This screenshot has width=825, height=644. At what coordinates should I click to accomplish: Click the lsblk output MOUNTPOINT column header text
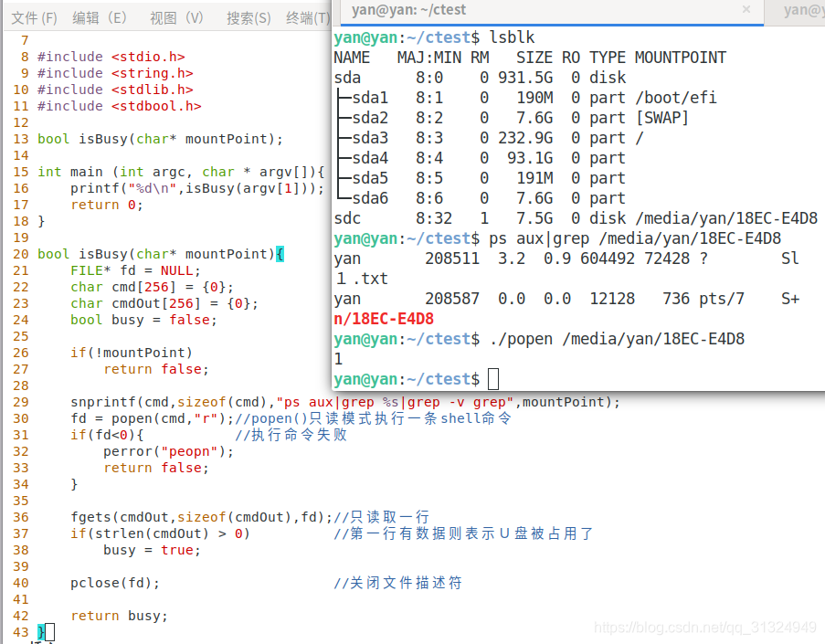pos(680,57)
